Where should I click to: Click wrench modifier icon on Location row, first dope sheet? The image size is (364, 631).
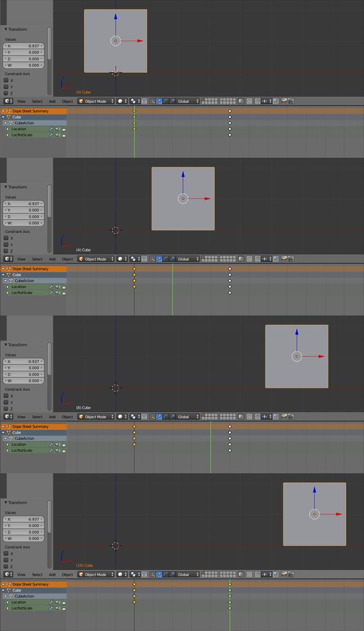coord(51,129)
